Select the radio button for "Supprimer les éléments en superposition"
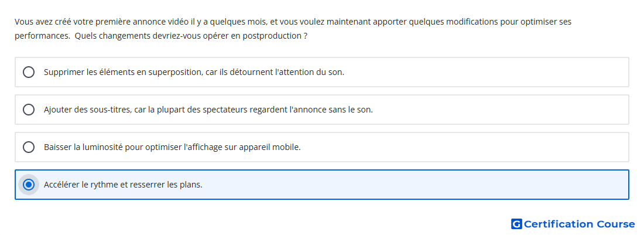 click(x=29, y=72)
